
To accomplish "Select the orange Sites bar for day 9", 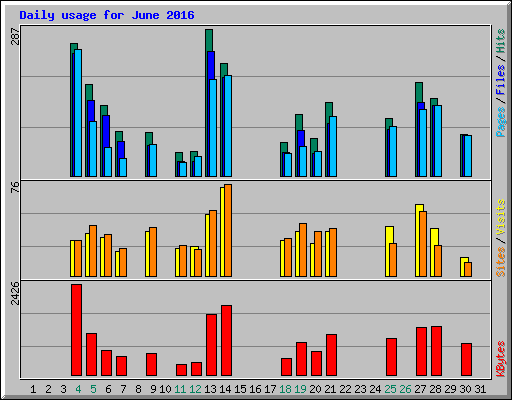I will 153,252.
